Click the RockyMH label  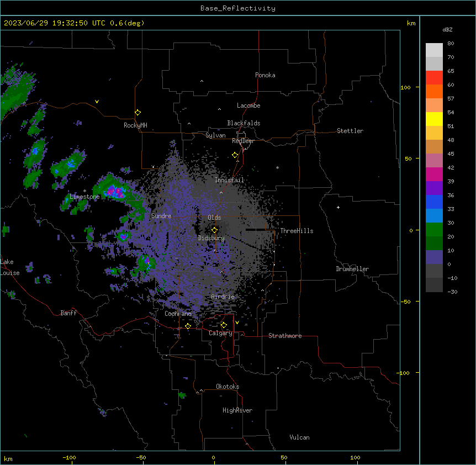(x=135, y=125)
